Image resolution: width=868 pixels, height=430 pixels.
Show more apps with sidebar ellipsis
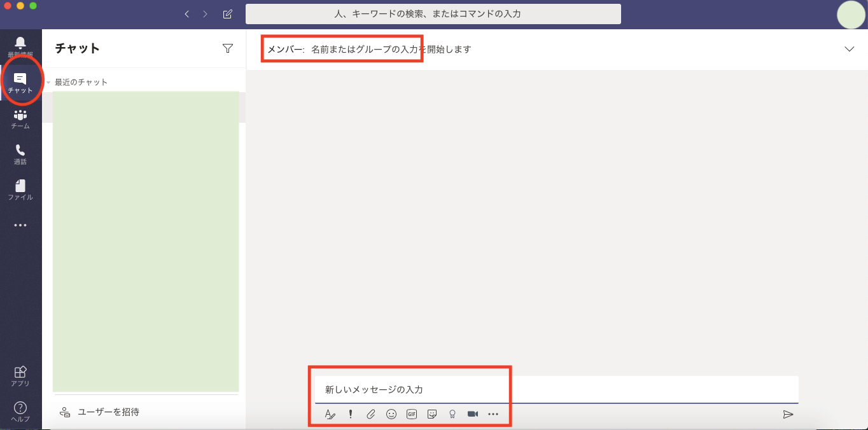[20, 225]
